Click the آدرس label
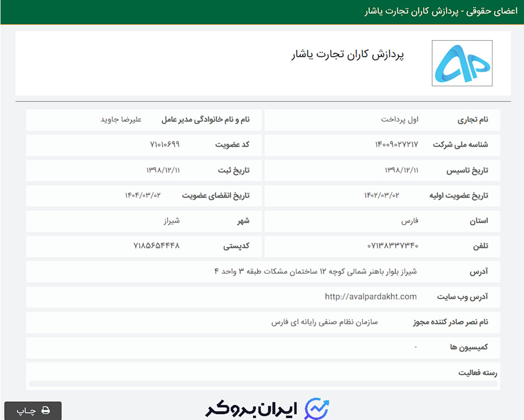This screenshot has width=524, height=420. [x=479, y=271]
